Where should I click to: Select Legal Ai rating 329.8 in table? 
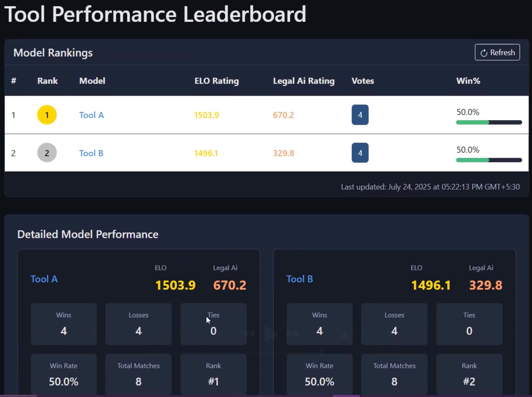coord(283,153)
